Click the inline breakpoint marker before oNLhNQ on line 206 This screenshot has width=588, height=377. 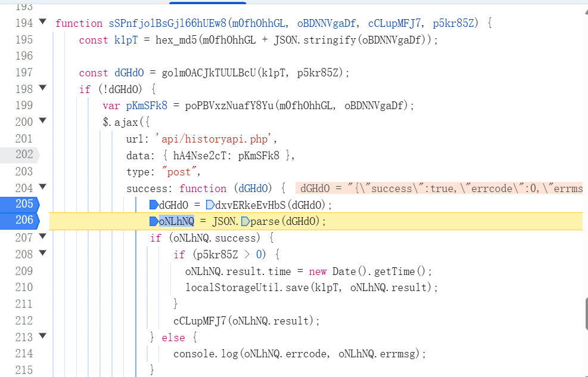coord(154,221)
